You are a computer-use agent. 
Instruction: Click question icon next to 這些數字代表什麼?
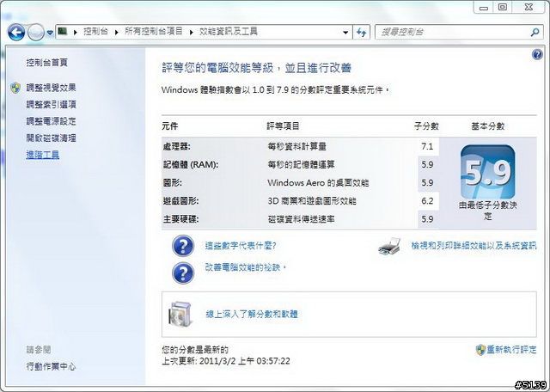tap(183, 246)
